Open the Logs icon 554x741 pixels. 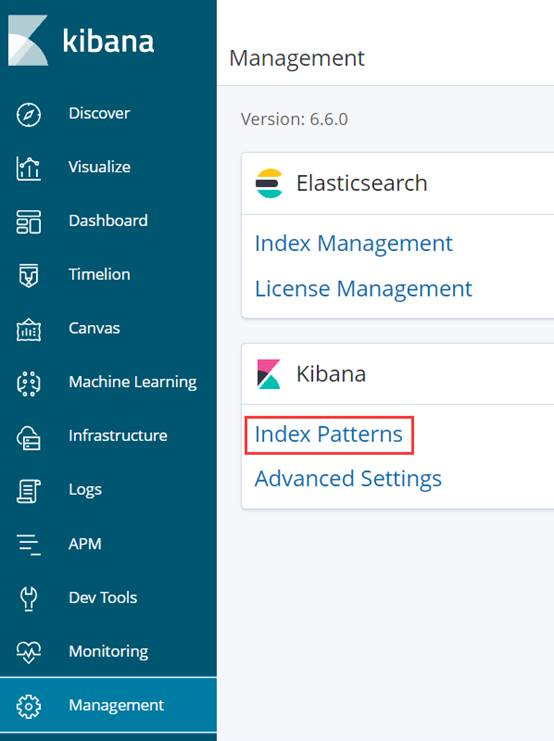tap(28, 491)
